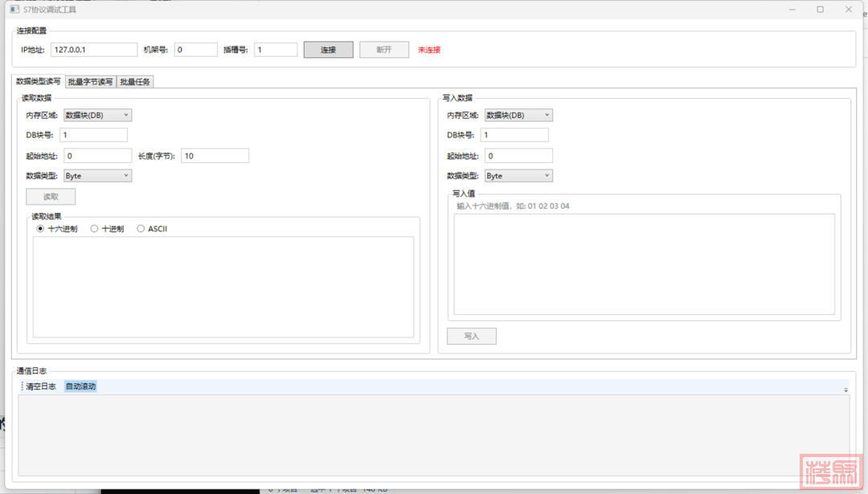Viewport: 868px width, 494px height.
Task: Click 清空日志 to clear the log
Action: (41, 386)
